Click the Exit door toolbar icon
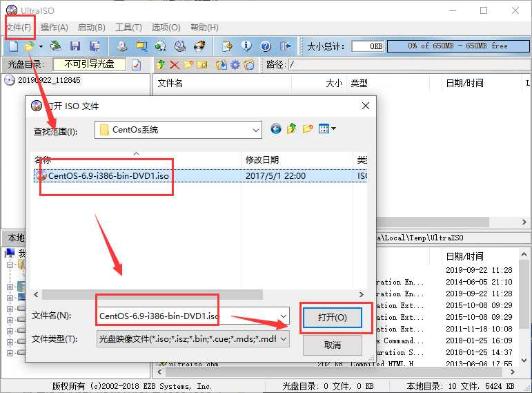 pos(286,46)
